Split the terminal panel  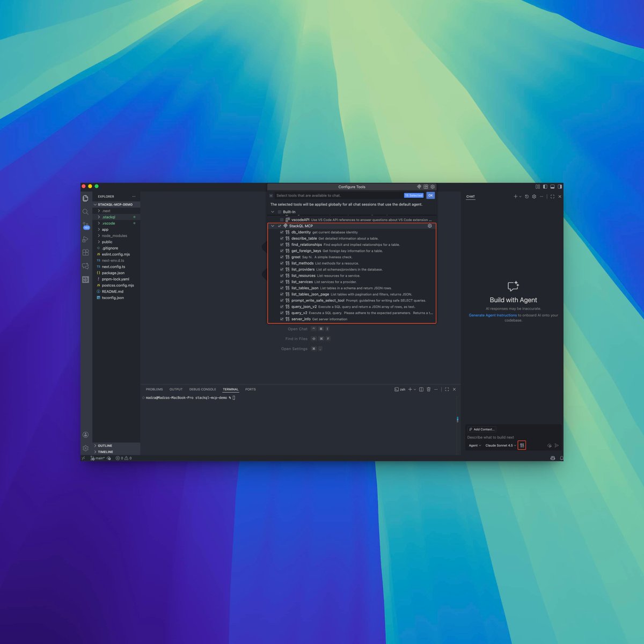coord(421,389)
